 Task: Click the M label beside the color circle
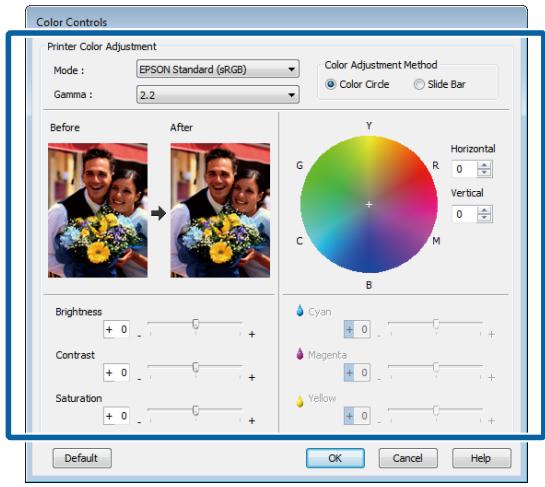[436, 241]
